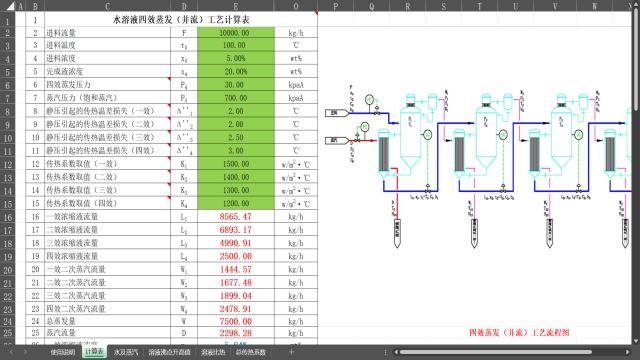
Task: Switch to the 溶液比热 sheet tab
Action: 213,352
